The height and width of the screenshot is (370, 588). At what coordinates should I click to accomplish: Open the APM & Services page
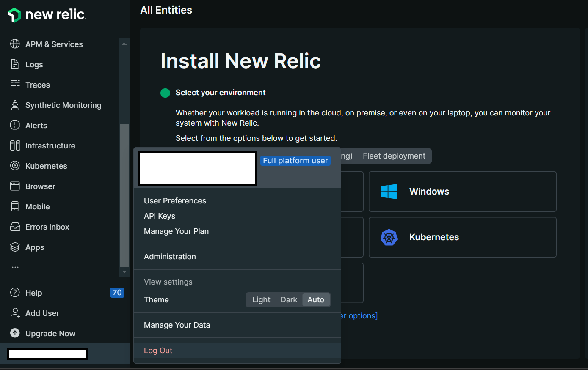[x=54, y=44]
